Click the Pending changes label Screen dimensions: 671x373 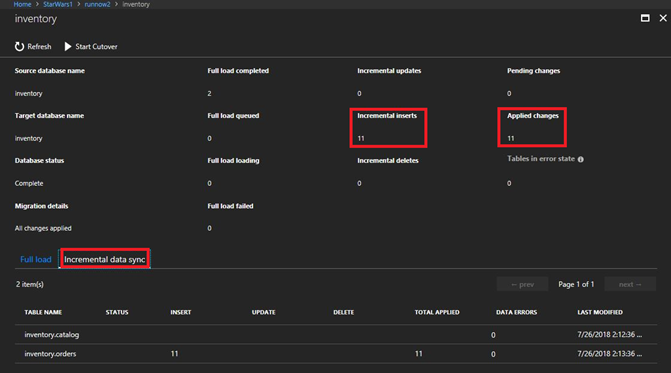pos(533,71)
